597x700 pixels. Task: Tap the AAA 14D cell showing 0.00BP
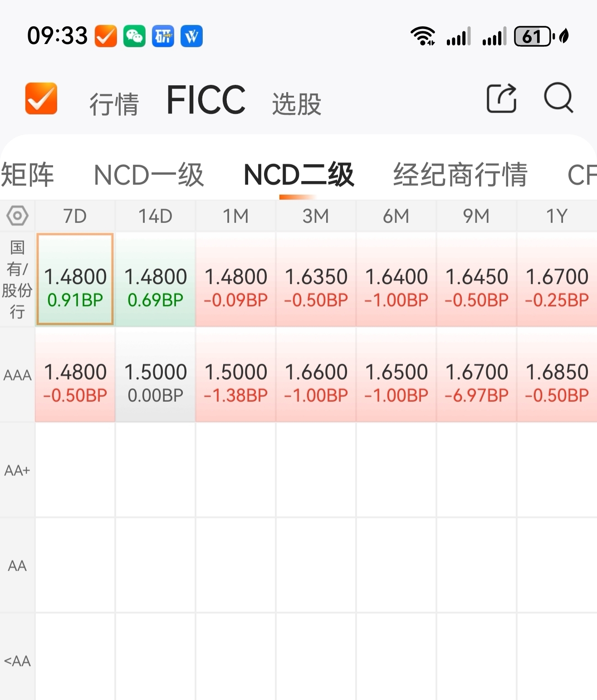[x=156, y=375]
